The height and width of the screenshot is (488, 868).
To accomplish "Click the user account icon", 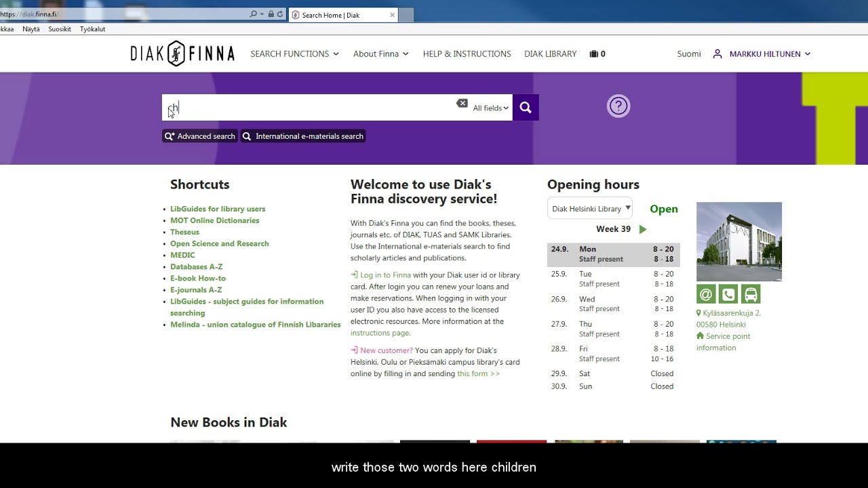I will click(717, 54).
